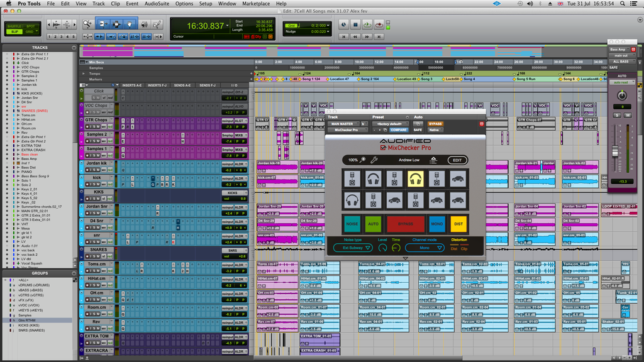The width and height of the screenshot is (644, 362).
Task: Open the Marketplace menu
Action: pyautogui.click(x=256, y=4)
